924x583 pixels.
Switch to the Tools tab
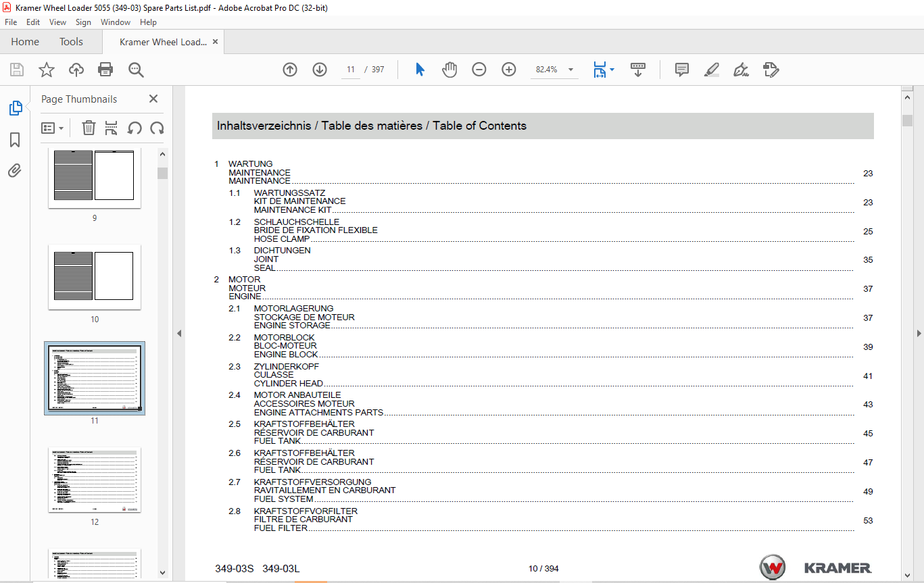tap(71, 42)
